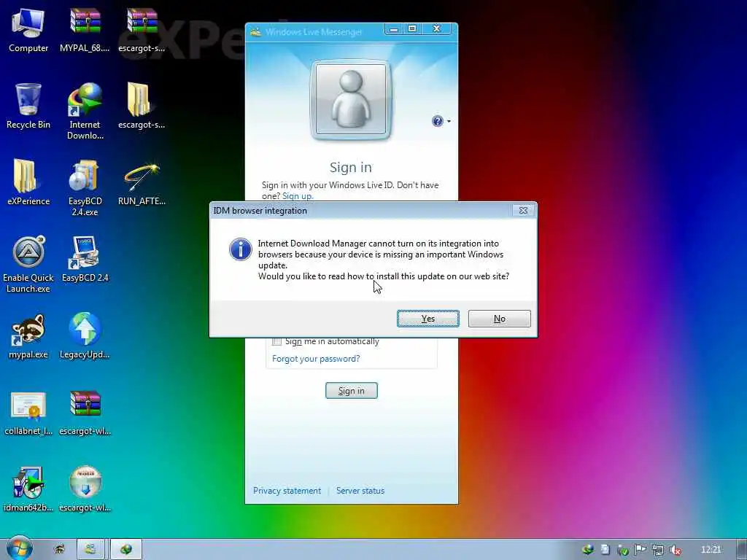747x560 pixels.
Task: Open the EasyBCD 2.4 shortcut icon
Action: (x=85, y=259)
